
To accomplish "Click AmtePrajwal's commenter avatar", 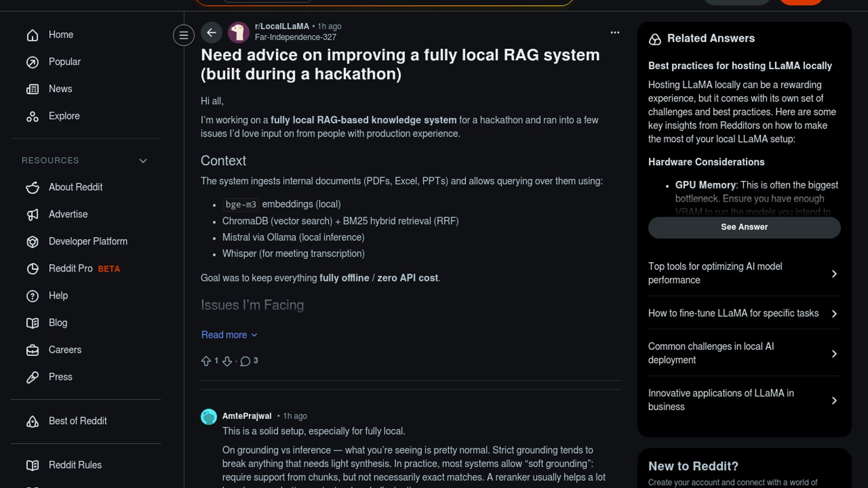I will coord(209,416).
